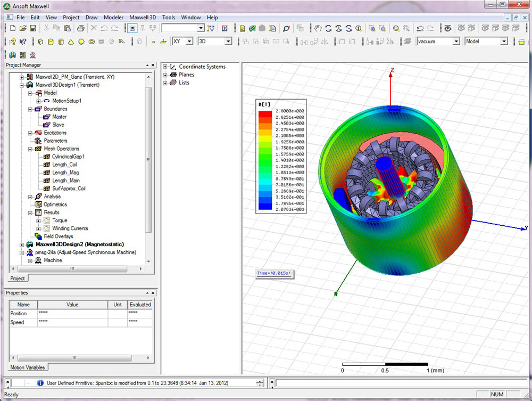Select the Draw Cylinder tool

[x=51, y=41]
